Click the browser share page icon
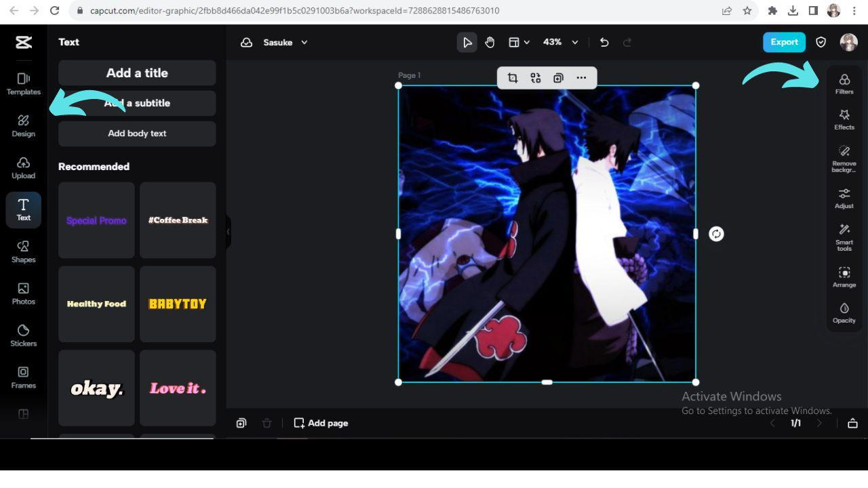Screen dimensions: 868x488 coord(727,11)
